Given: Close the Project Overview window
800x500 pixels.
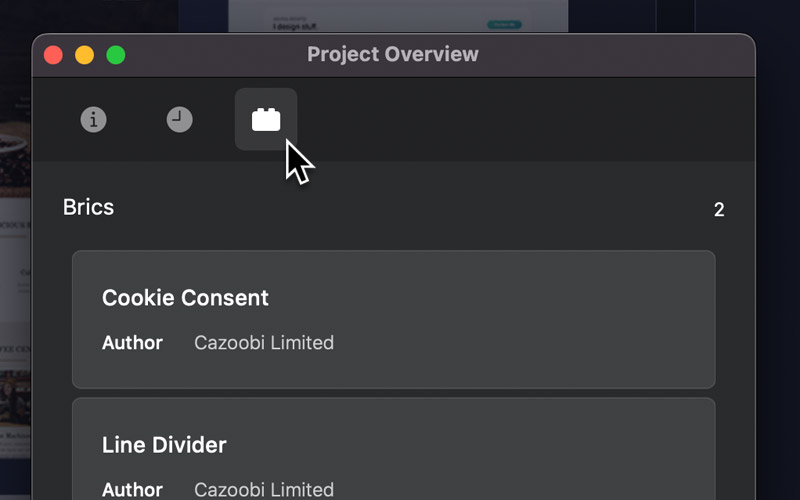Looking at the screenshot, I should (53, 55).
